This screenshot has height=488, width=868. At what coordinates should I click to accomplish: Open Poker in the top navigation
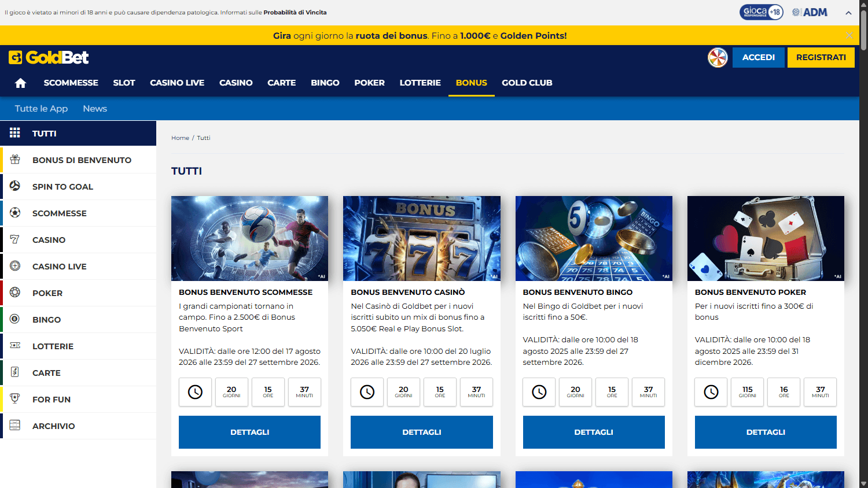[369, 83]
